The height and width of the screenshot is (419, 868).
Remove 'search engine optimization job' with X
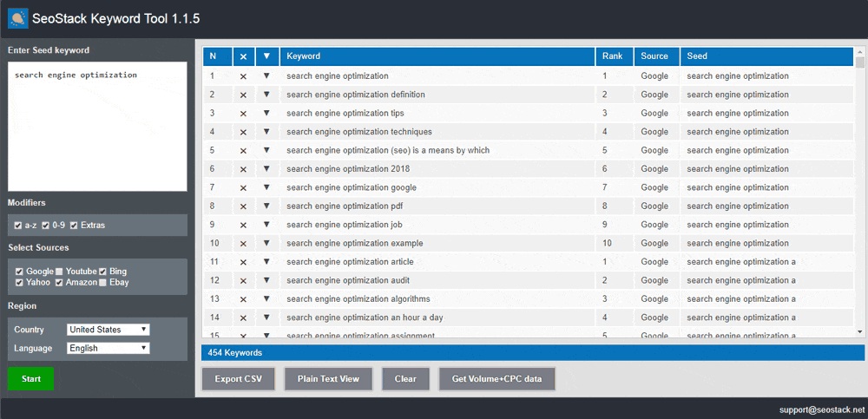(243, 226)
